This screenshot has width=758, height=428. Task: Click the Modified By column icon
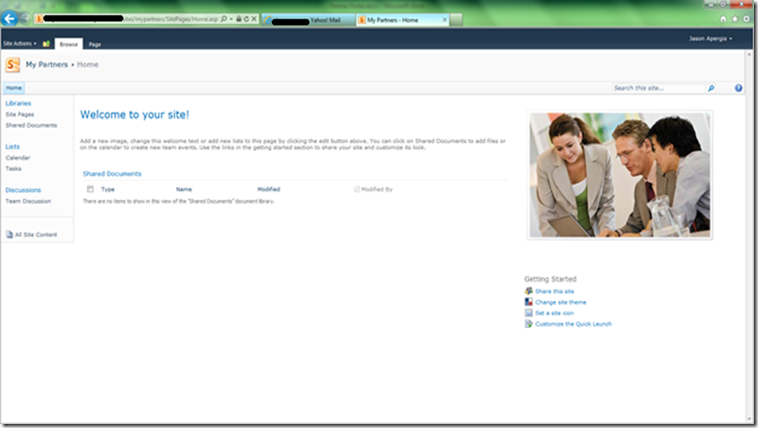pyautogui.click(x=357, y=189)
